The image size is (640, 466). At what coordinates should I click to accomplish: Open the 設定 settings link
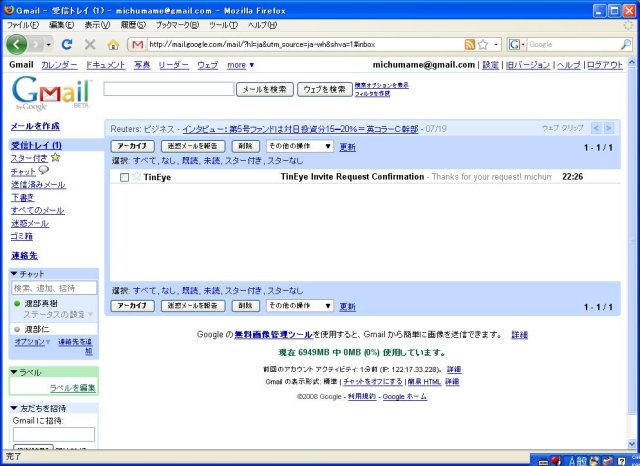click(490, 65)
